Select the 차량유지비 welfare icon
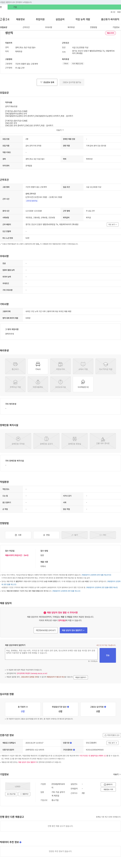The width and height of the screenshot is (121, 868). tap(60, 366)
